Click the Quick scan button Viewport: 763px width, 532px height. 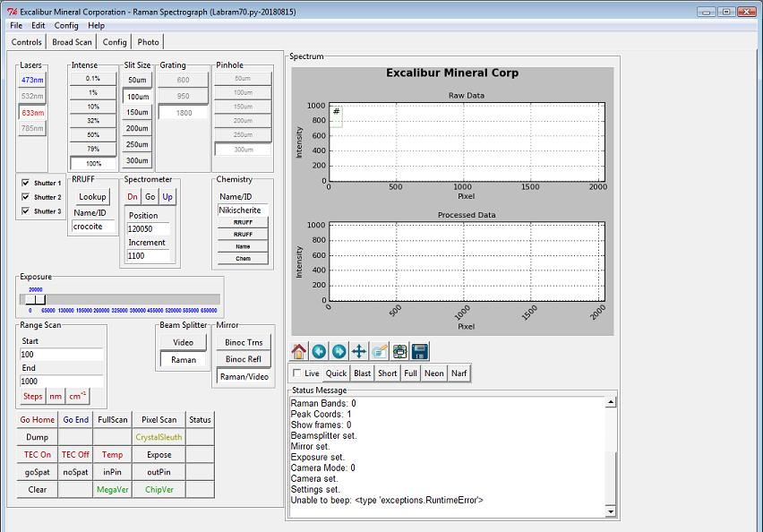[x=336, y=373]
